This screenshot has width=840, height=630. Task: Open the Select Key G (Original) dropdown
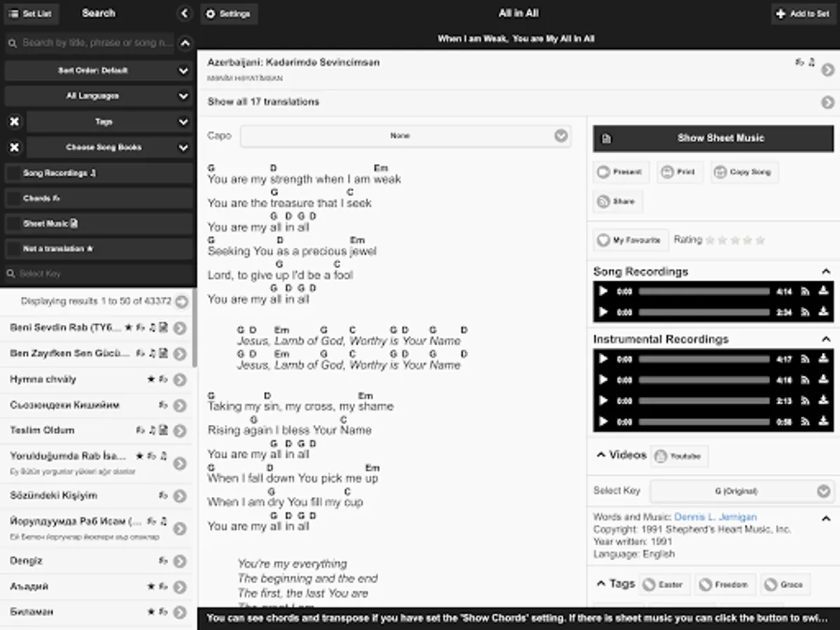click(741, 491)
